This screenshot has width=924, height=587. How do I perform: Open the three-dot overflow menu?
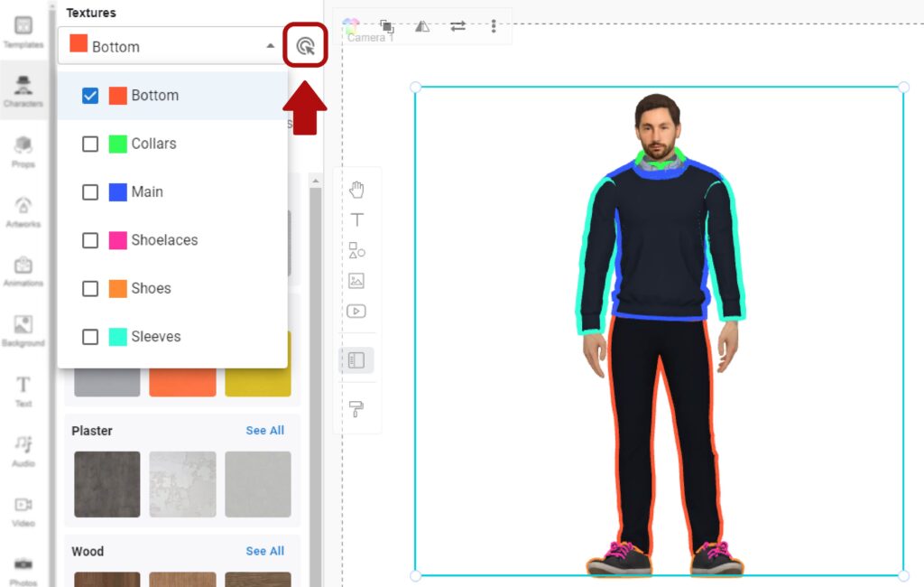pos(494,26)
